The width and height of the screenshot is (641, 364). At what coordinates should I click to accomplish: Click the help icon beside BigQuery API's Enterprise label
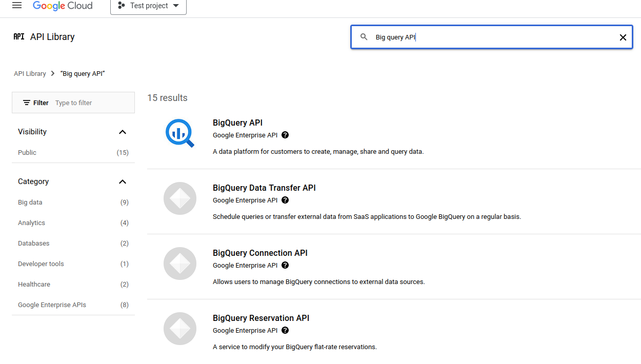(x=285, y=135)
